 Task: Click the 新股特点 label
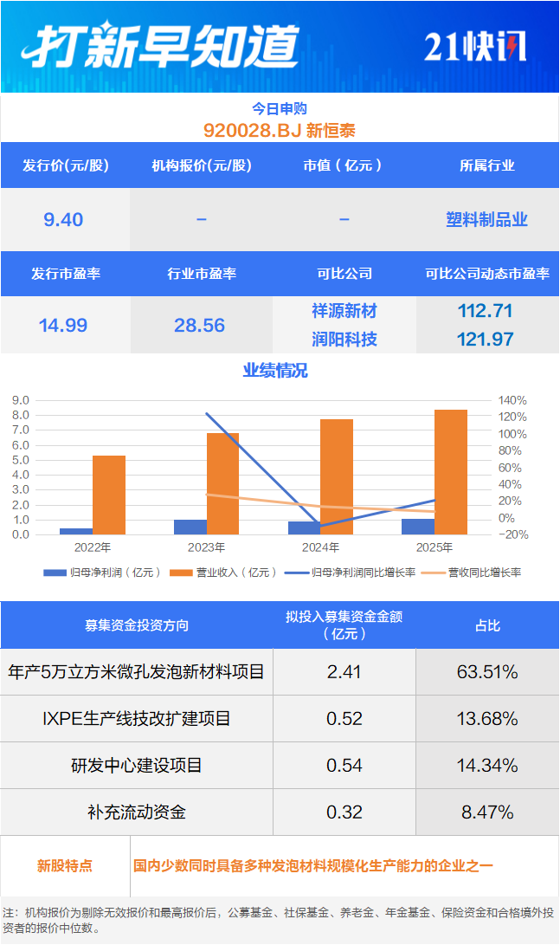click(65, 865)
